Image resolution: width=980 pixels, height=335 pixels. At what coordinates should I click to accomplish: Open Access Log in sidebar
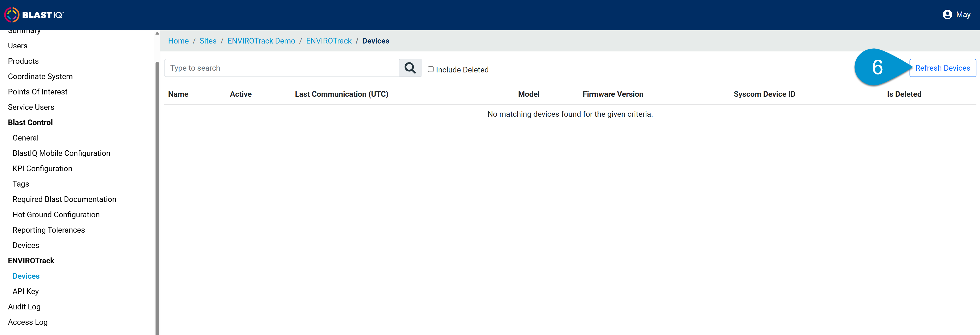(x=28, y=322)
